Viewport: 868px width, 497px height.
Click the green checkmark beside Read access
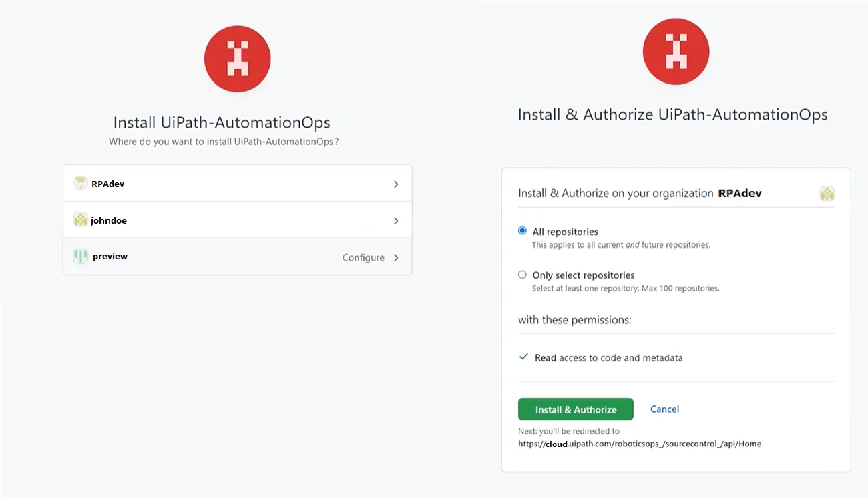coord(523,357)
